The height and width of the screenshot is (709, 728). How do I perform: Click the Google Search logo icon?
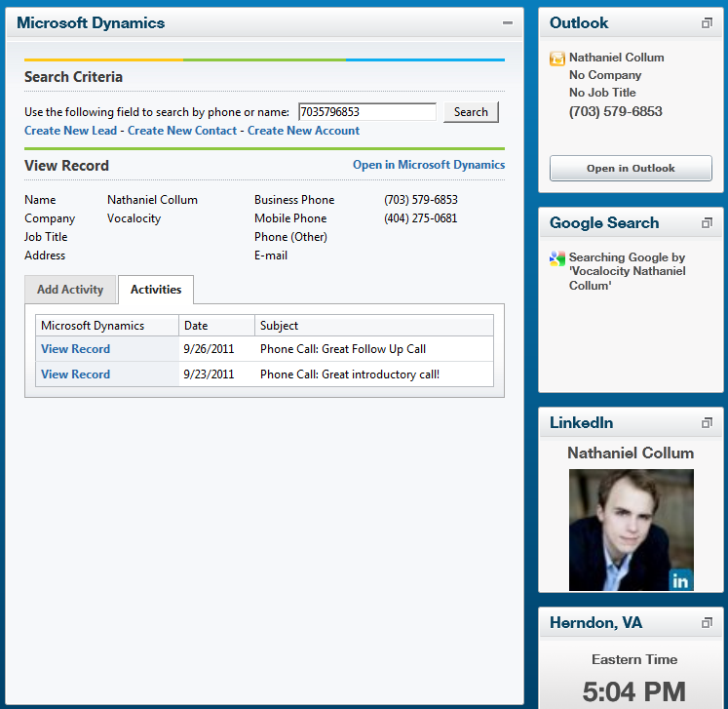(x=557, y=258)
